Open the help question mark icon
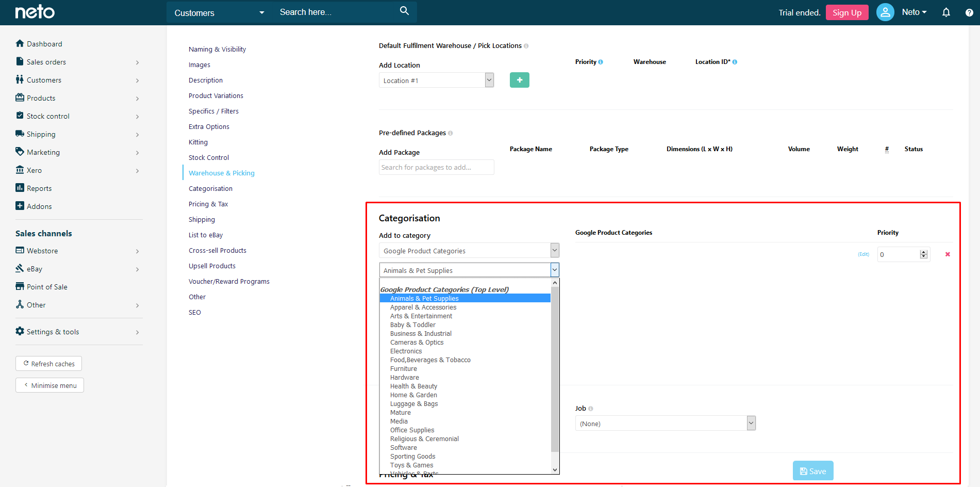The height and width of the screenshot is (487, 980). tap(969, 12)
